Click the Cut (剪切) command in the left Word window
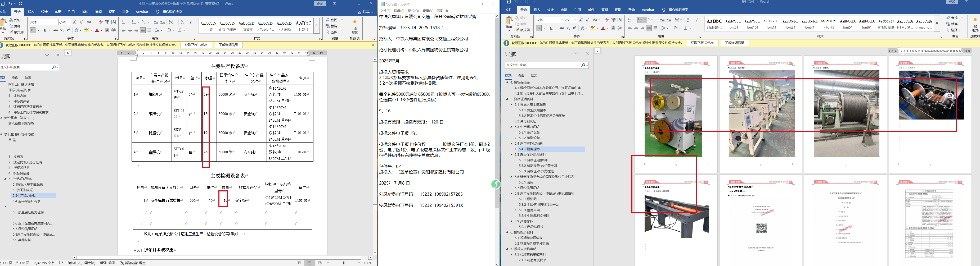This screenshot has width=980, height=266. (15, 20)
